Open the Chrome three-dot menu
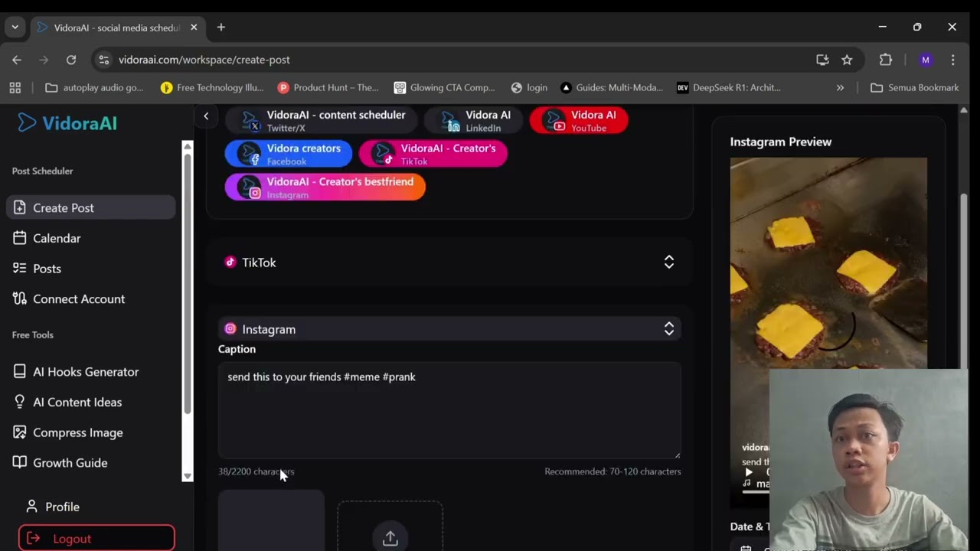The image size is (980, 551). point(953,60)
